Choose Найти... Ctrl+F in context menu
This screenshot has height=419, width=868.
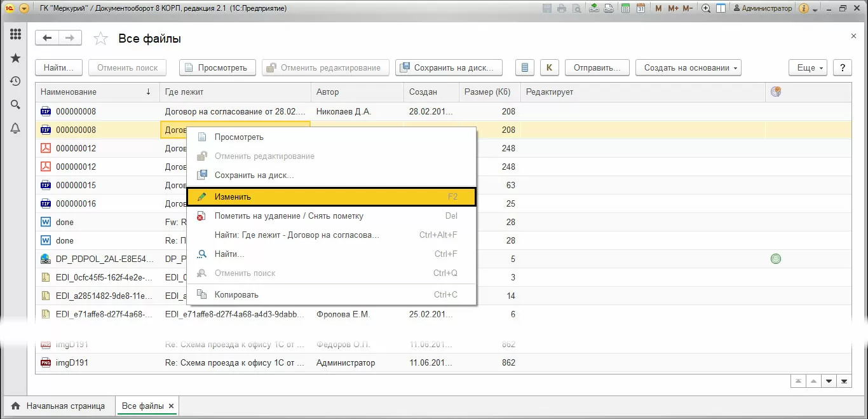point(331,254)
